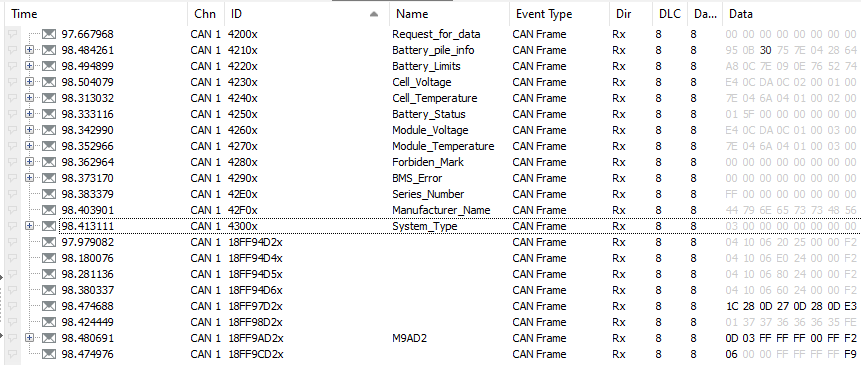Select the Manufacturer_Name name cell
865x365 pixels.
(x=441, y=210)
